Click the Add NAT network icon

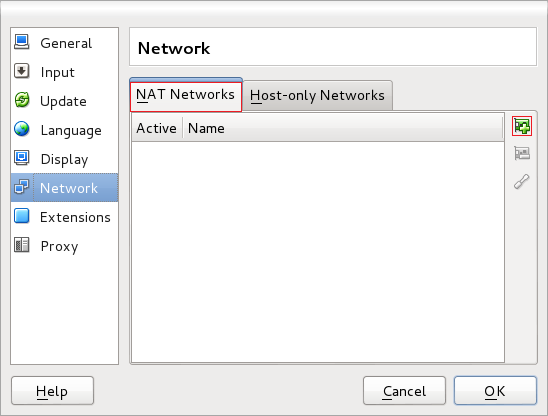coord(522,126)
